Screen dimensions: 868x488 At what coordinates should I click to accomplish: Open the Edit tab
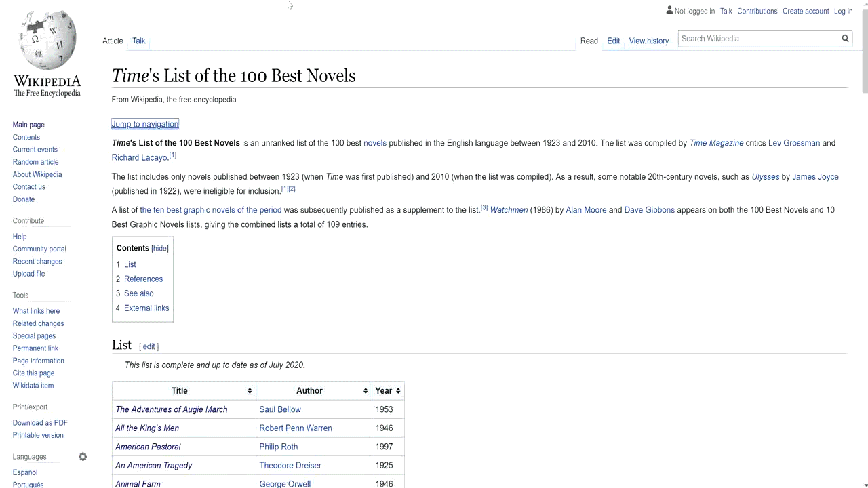pos(614,41)
